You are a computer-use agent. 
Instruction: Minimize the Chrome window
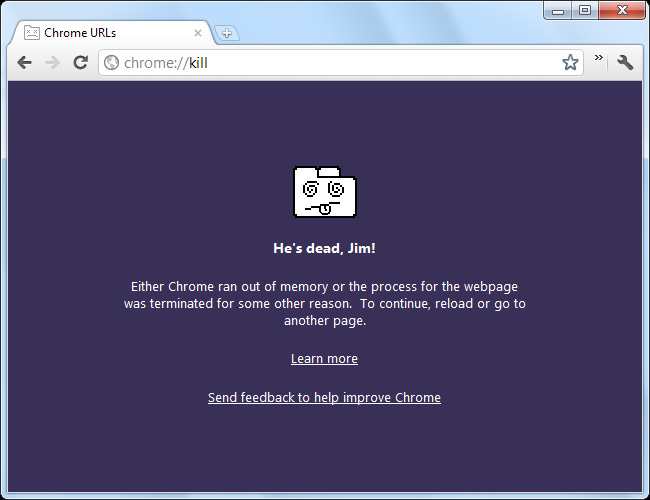558,10
